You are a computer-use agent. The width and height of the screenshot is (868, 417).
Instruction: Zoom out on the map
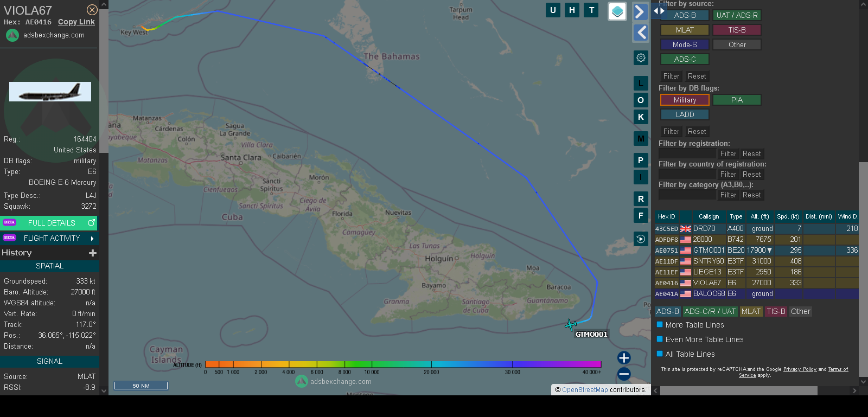tap(624, 374)
